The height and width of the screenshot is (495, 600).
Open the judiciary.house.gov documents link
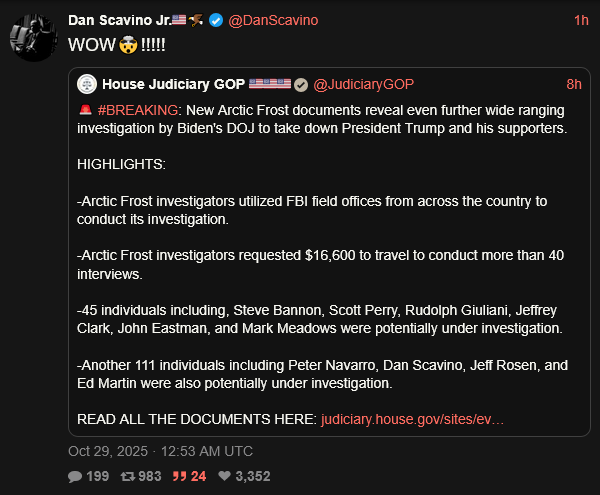coord(412,417)
